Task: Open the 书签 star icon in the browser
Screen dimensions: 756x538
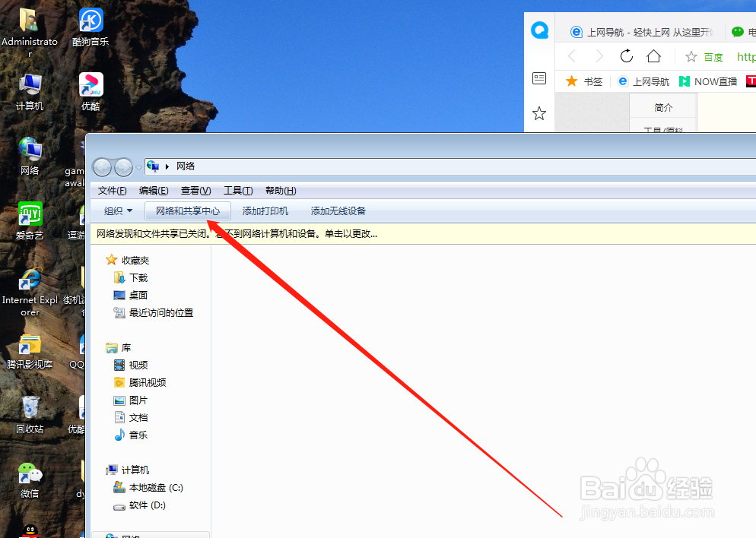Action: [576, 81]
